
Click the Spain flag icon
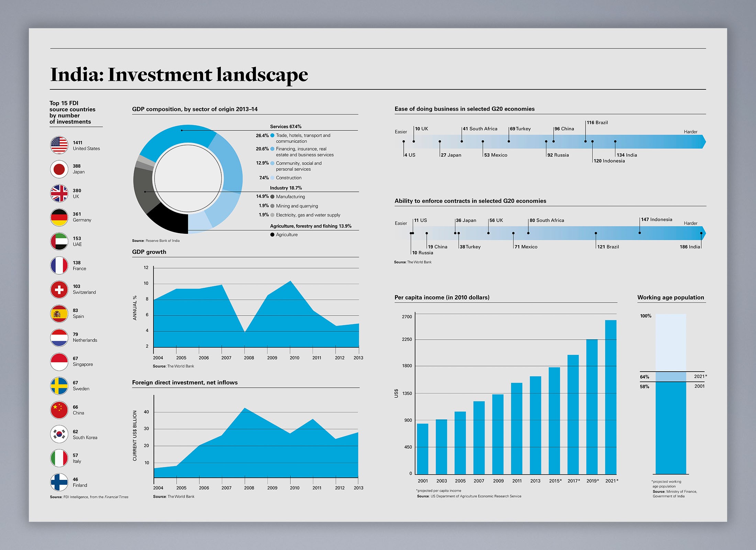59,313
